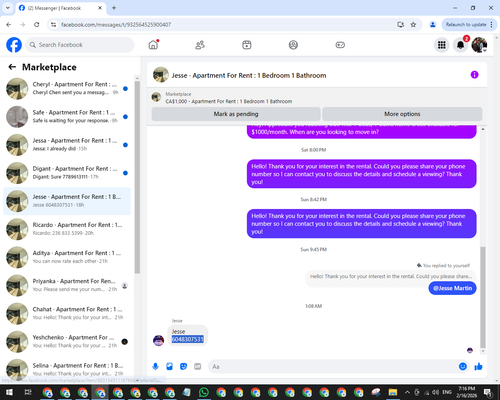Open Aditya's conversation
The height and width of the screenshot is (400, 500).
(67, 257)
